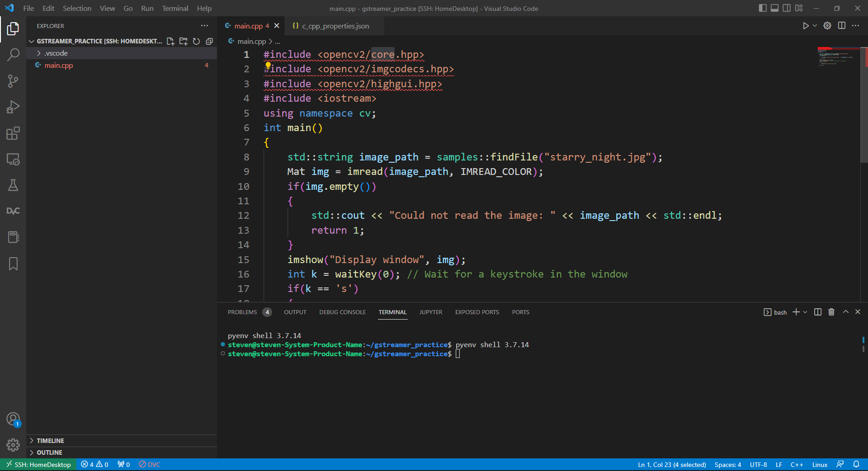Open the Testing flask icon
868x471 pixels.
pos(13,185)
